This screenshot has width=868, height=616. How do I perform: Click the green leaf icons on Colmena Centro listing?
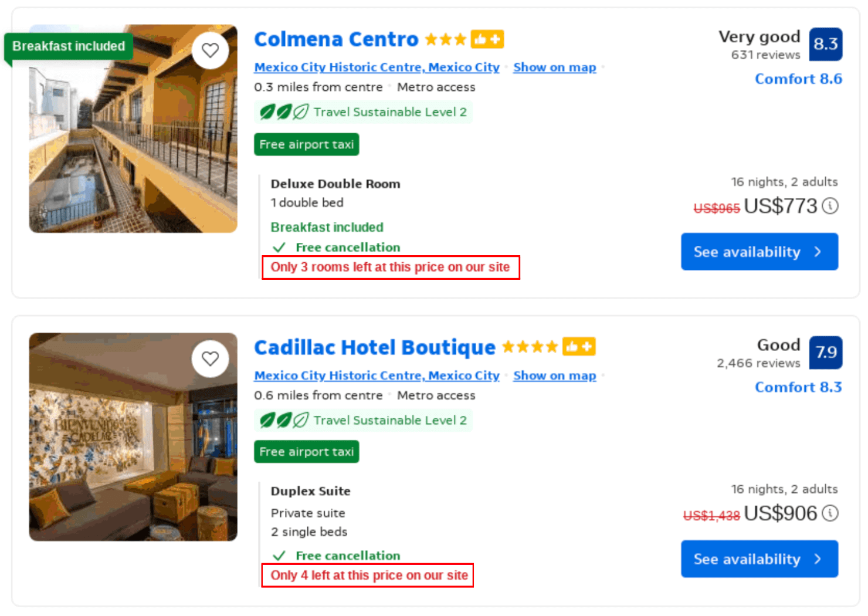pyautogui.click(x=282, y=111)
